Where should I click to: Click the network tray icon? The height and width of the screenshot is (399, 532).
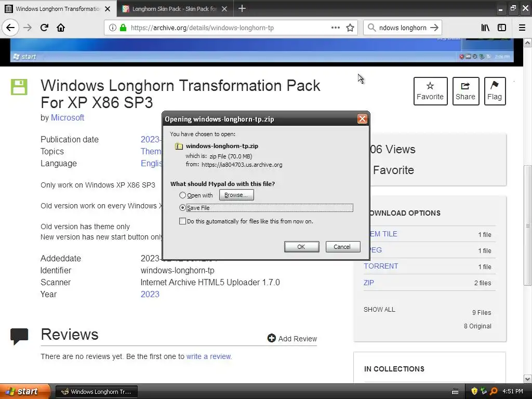(484, 391)
